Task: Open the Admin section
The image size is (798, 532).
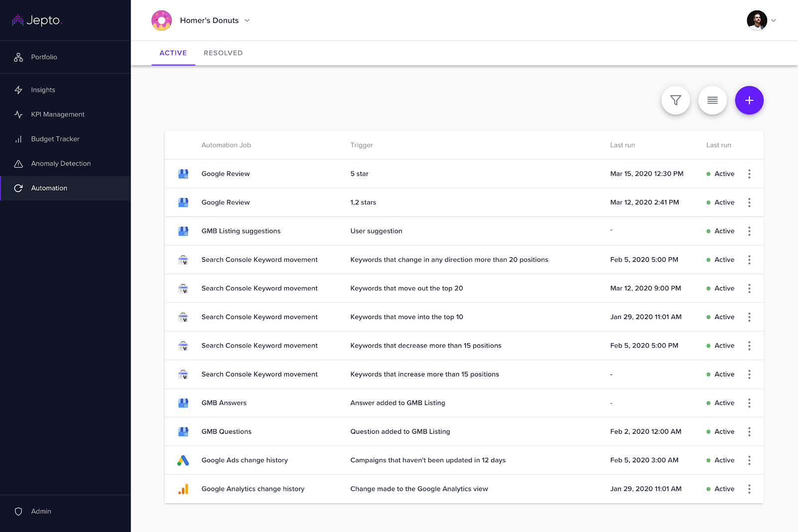Action: 65,511
